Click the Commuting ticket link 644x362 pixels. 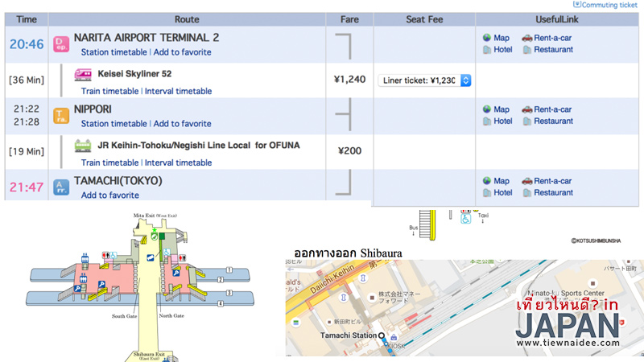(609, 5)
